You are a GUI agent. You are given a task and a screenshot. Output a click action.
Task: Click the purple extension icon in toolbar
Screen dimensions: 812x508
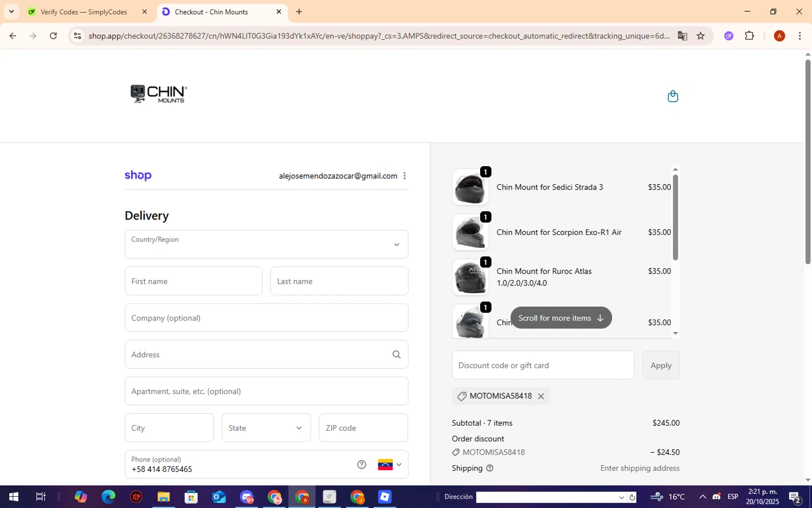(729, 36)
